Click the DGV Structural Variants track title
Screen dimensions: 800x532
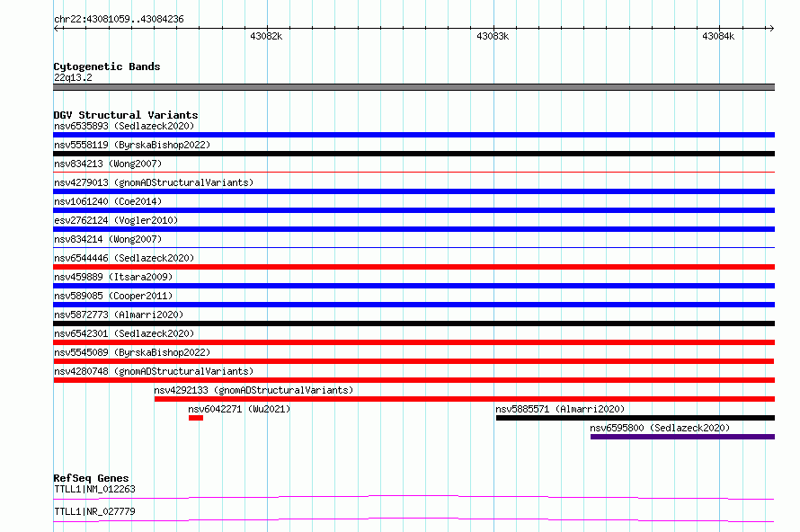[126, 115]
